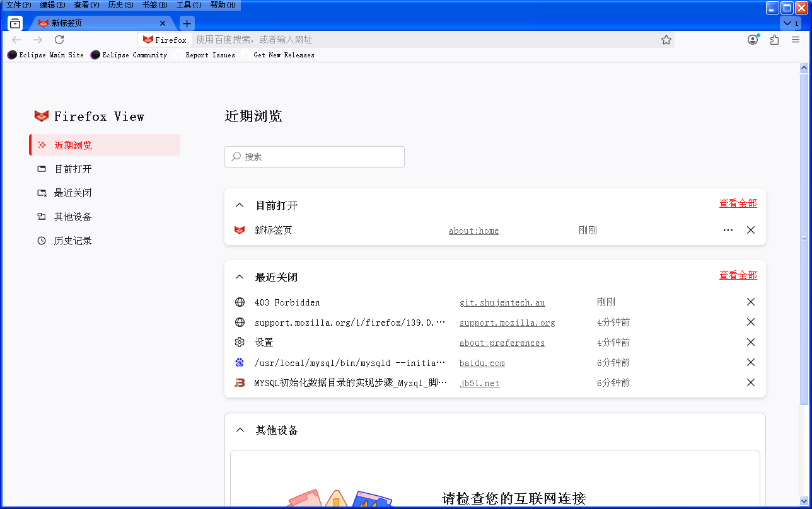Click the about:home URL
This screenshot has width=812, height=509.
pyautogui.click(x=473, y=231)
